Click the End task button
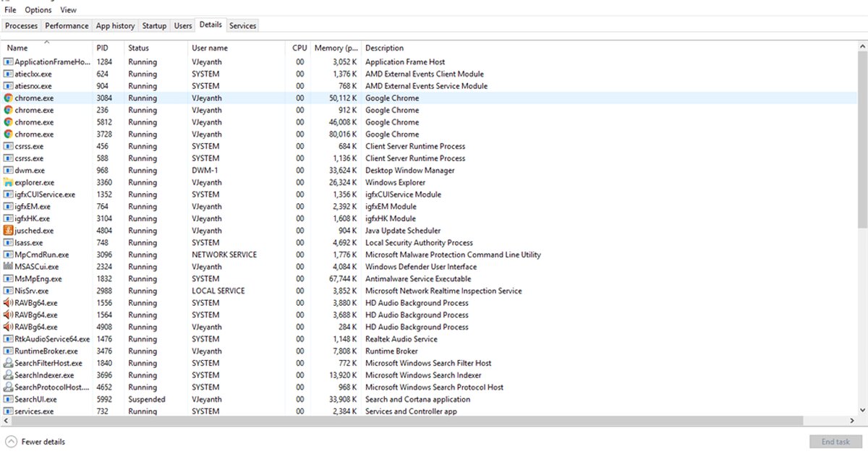Screen dimensions: 868x454 (x=835, y=442)
